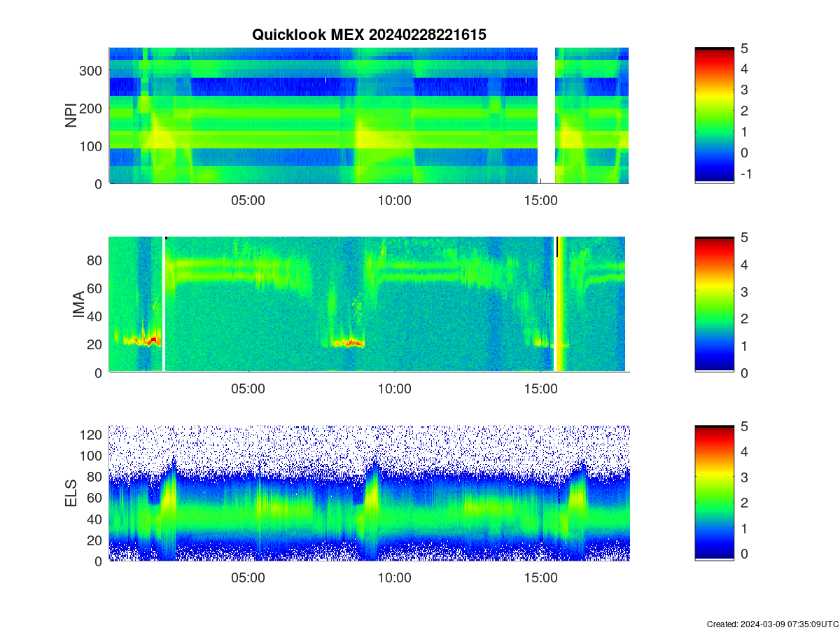The height and width of the screenshot is (630, 840).
Task: Click value 3 on NPI colorbar
Action: 744,90
